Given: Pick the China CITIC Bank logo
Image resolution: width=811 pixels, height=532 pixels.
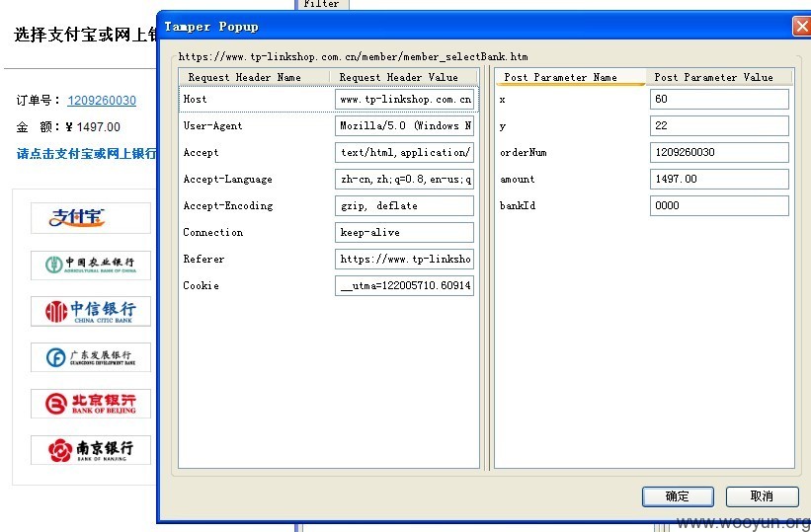Looking at the screenshot, I should click(x=91, y=311).
